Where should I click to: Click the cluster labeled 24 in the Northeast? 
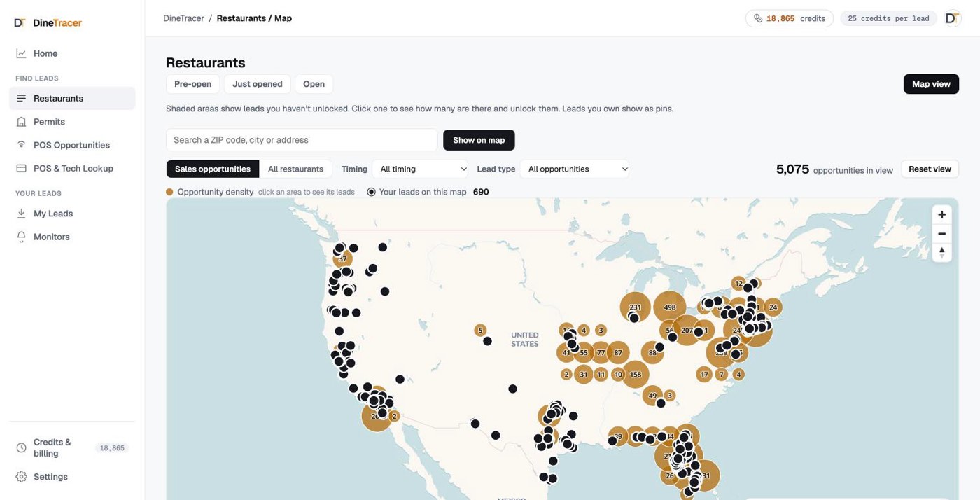tap(773, 307)
